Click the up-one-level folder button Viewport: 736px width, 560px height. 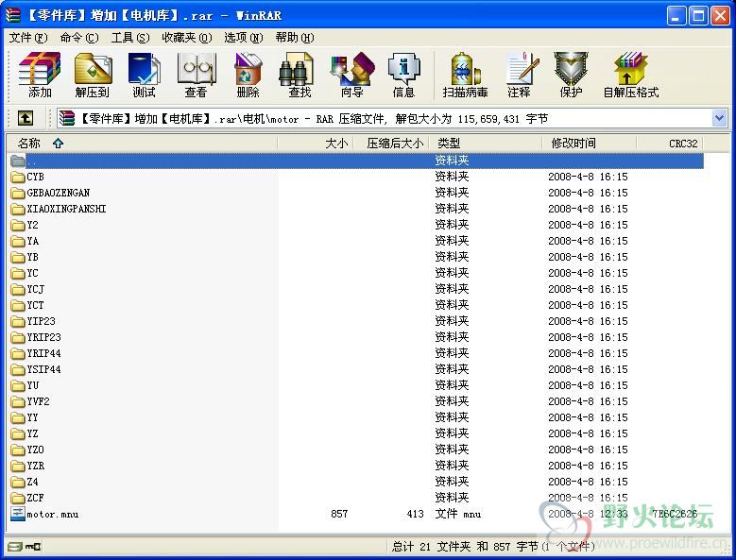(26, 118)
